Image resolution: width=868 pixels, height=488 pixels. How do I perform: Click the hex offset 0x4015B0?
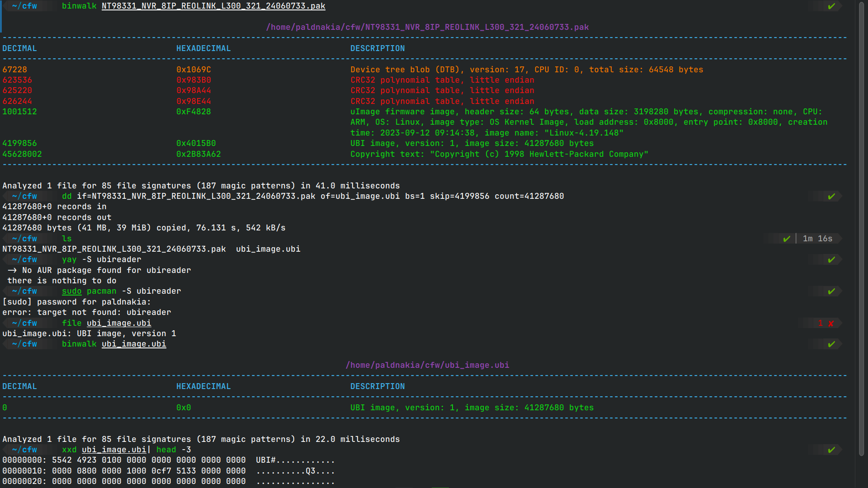click(196, 144)
